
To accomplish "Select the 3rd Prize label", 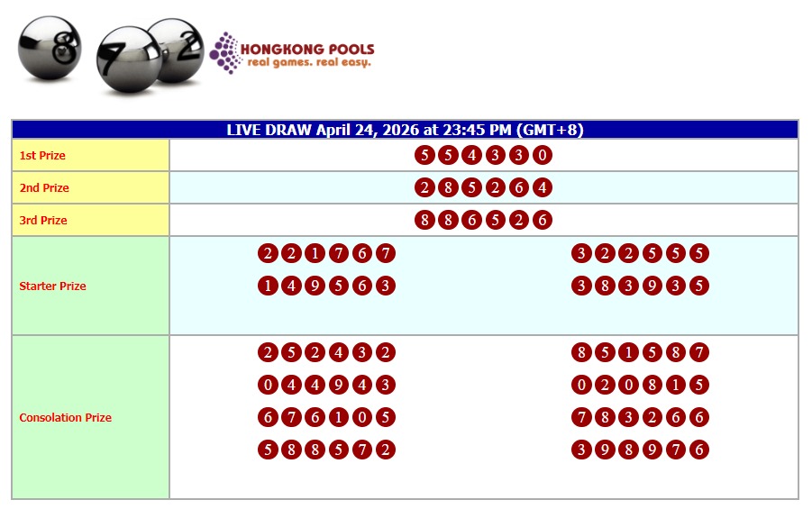I will pos(43,220).
